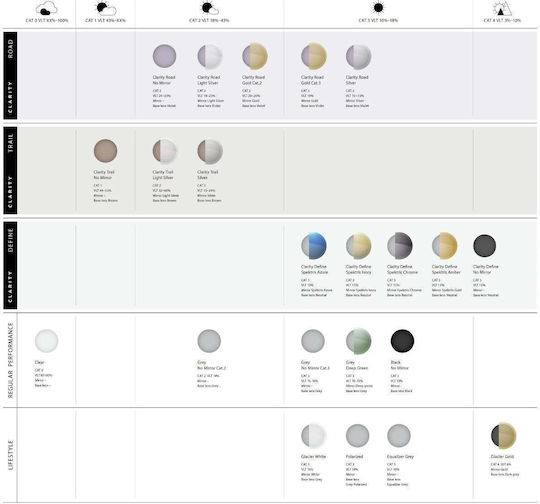Click the full sun icon for CAT 3
540x504 pixels.
(x=378, y=8)
